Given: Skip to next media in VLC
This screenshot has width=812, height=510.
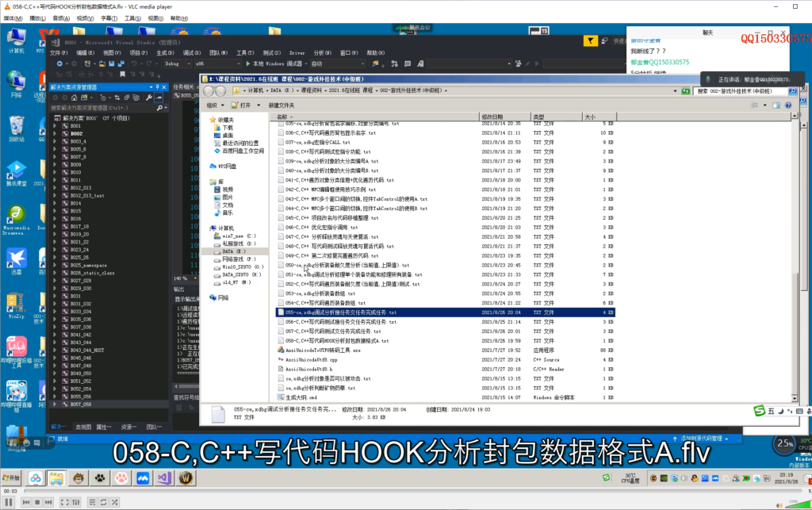Looking at the screenshot, I should tap(48, 502).
